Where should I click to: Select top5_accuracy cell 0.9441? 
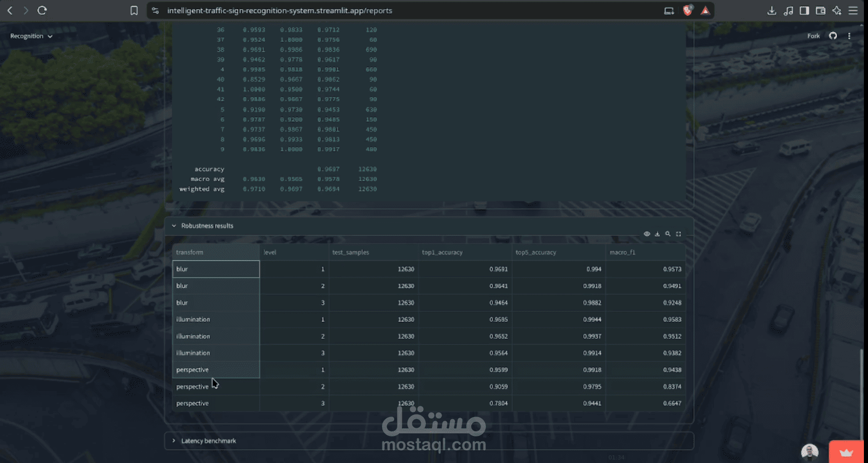point(558,403)
